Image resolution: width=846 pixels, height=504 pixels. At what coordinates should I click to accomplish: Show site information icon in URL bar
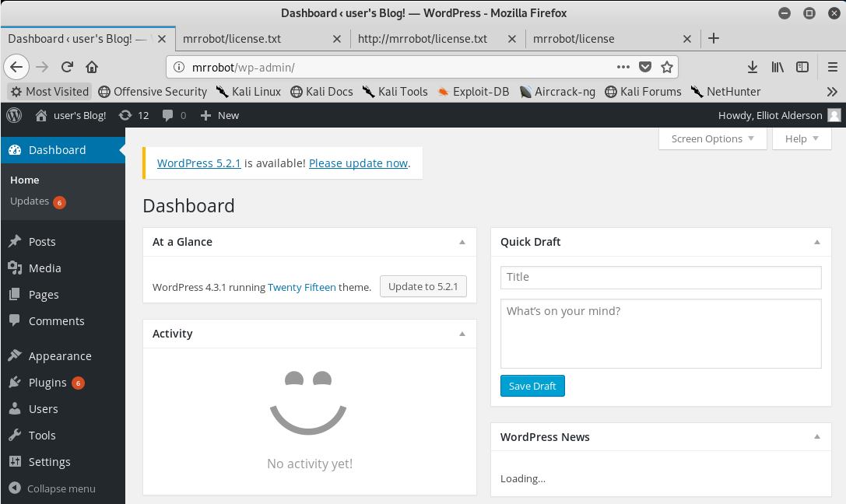[x=178, y=67]
